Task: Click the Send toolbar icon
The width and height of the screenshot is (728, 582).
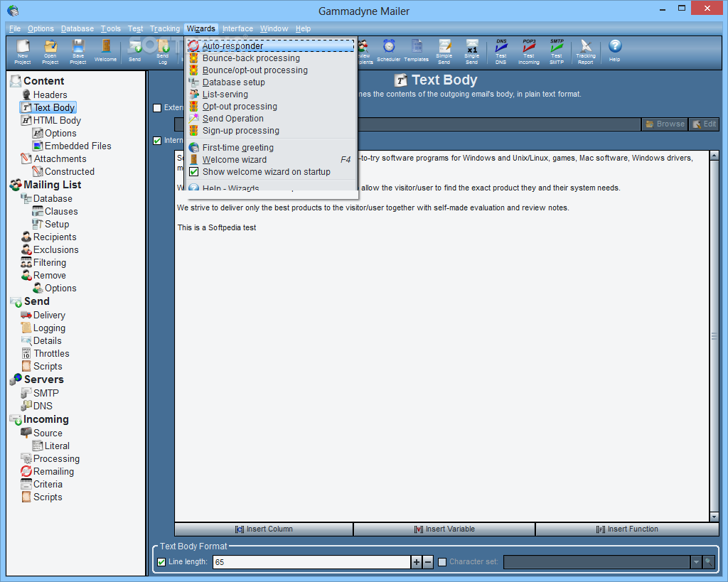Action: point(134,50)
